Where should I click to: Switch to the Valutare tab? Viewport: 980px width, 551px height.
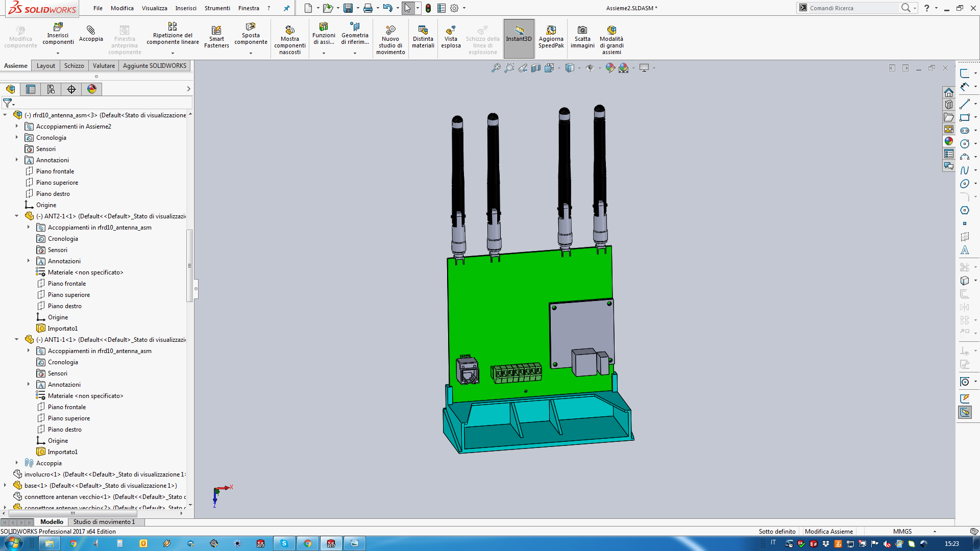click(104, 66)
